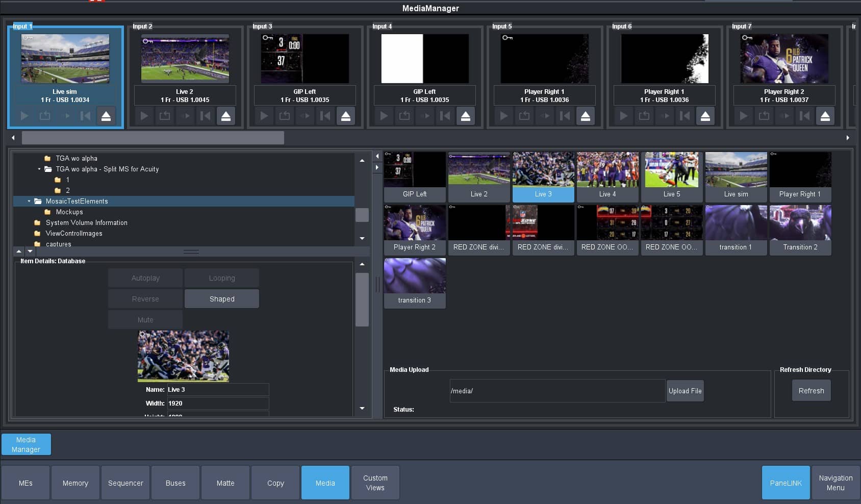This screenshot has height=504, width=861.
Task: Click up arrow on the tree/details splitter
Action: click(19, 251)
